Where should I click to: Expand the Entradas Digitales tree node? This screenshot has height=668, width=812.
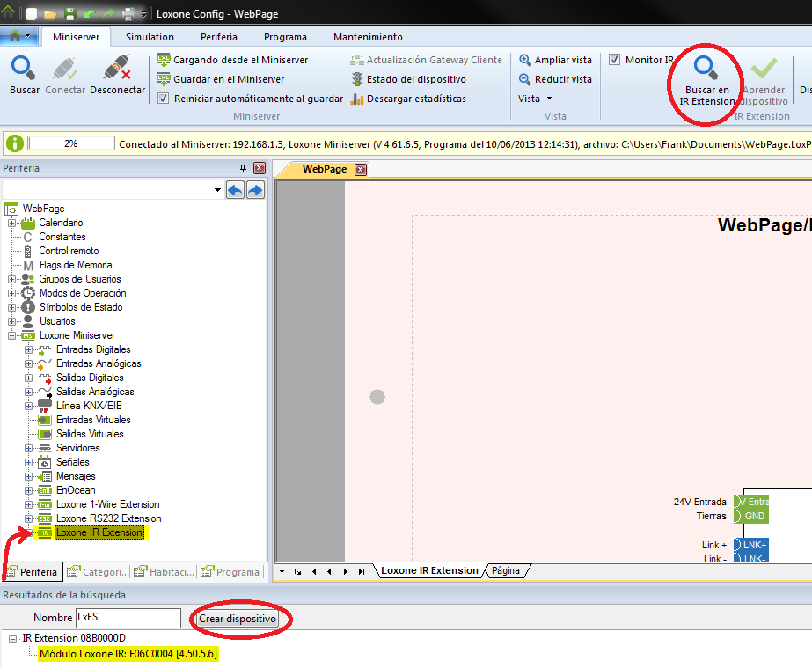(29, 349)
